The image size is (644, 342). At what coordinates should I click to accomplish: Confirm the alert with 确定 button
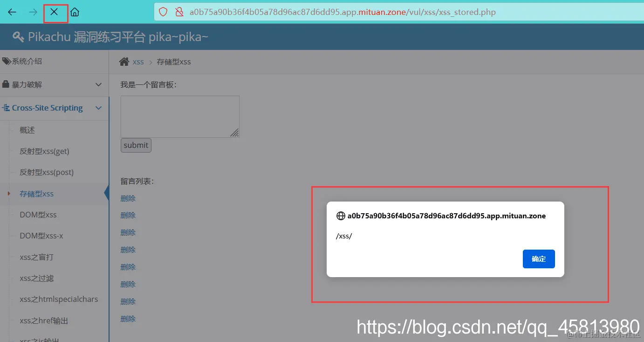pos(539,259)
